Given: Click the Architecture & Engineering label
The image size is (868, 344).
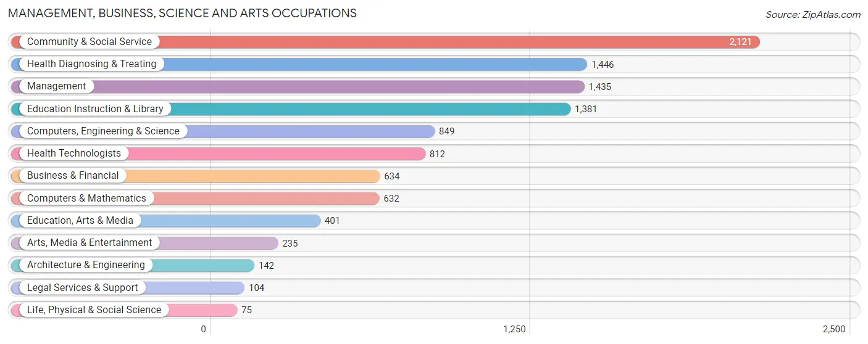Looking at the screenshot, I should [x=86, y=265].
